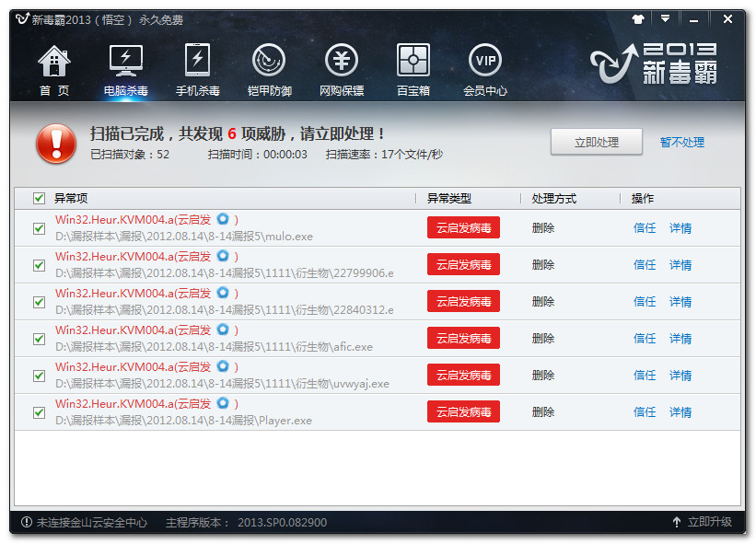Click the 异常类型 column header
Viewport: 756px width, 544px height.
(x=448, y=198)
